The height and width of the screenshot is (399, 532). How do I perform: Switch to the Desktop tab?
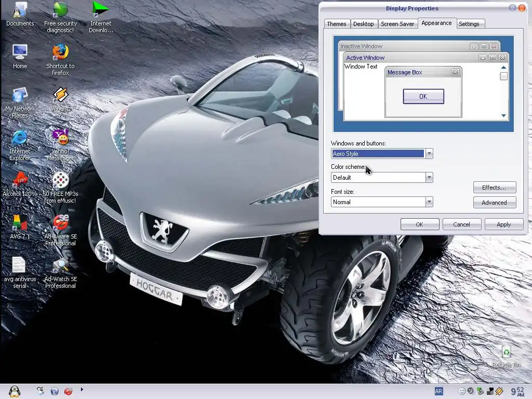363,24
